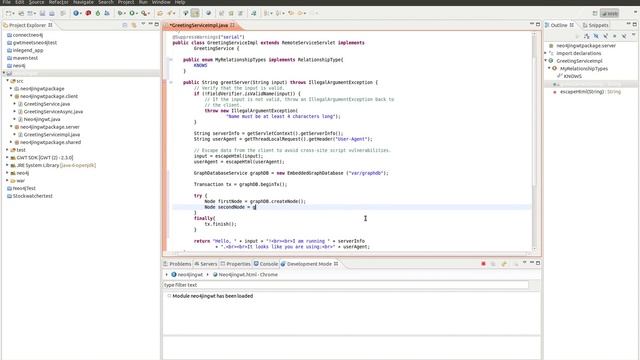
Task: Switch to the Servers tab
Action: click(x=206, y=264)
